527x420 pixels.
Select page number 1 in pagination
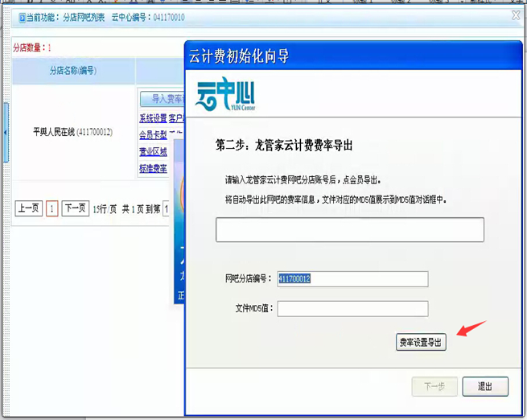point(51,209)
